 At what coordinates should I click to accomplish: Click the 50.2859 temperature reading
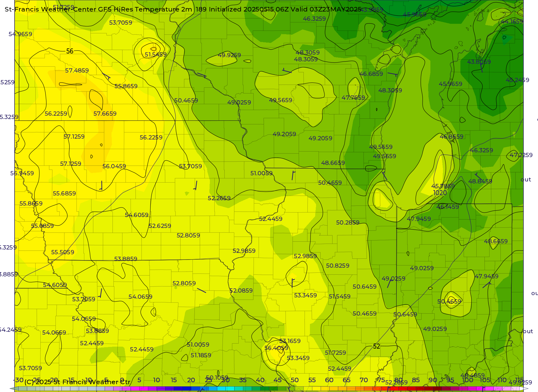(348, 223)
